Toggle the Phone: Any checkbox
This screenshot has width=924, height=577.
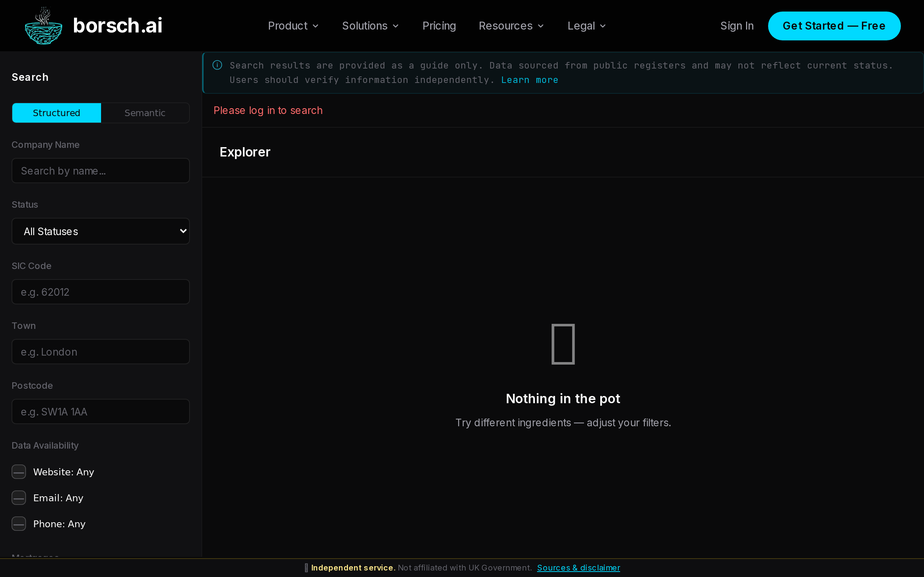19,524
